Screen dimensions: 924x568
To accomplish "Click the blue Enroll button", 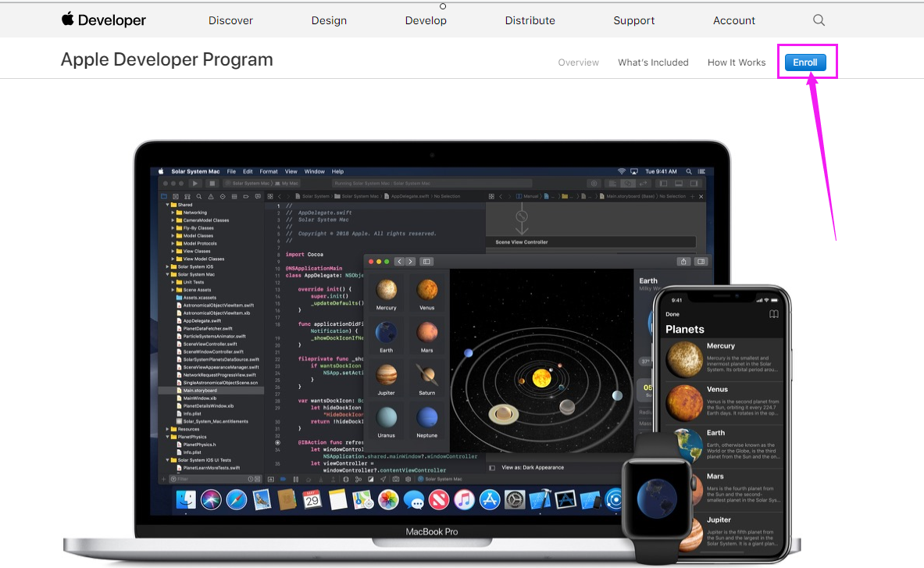I will pyautogui.click(x=805, y=63).
